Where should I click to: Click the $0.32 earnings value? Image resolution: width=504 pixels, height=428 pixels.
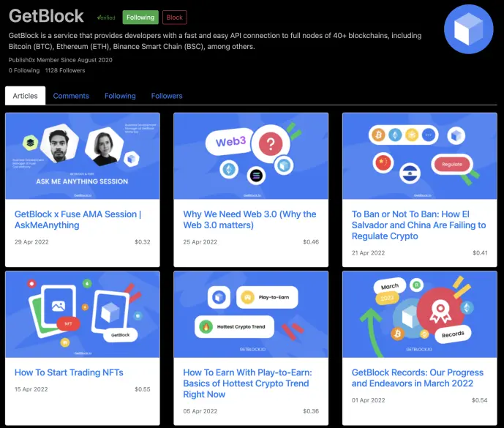point(143,242)
